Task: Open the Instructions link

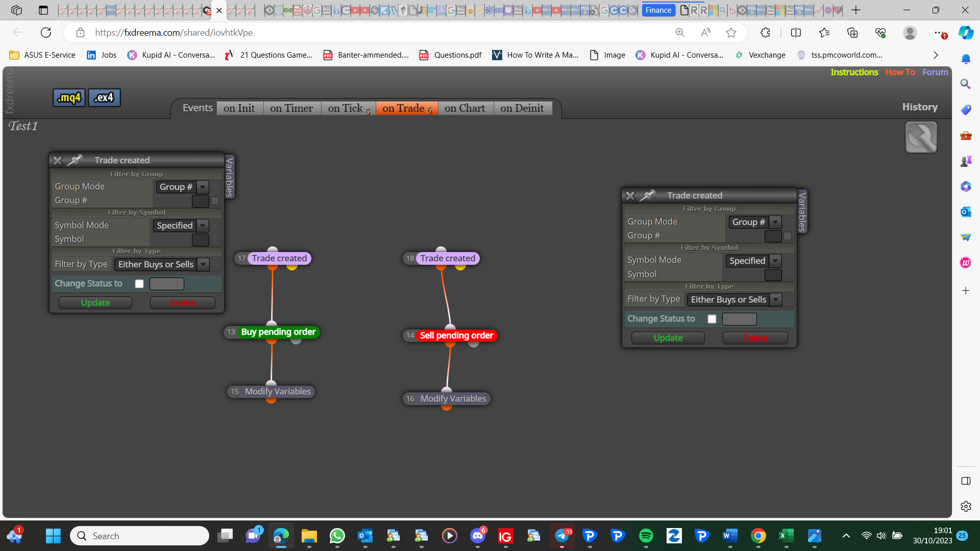Action: click(854, 72)
